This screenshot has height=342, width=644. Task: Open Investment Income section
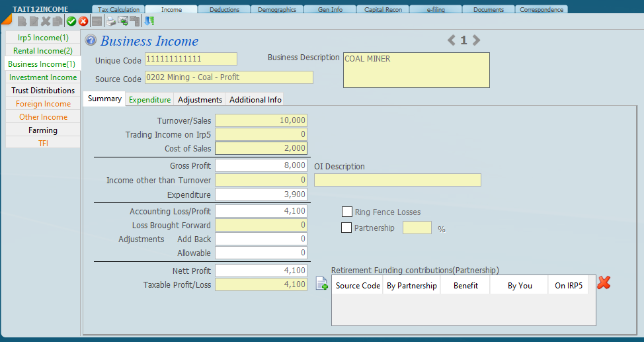(43, 77)
